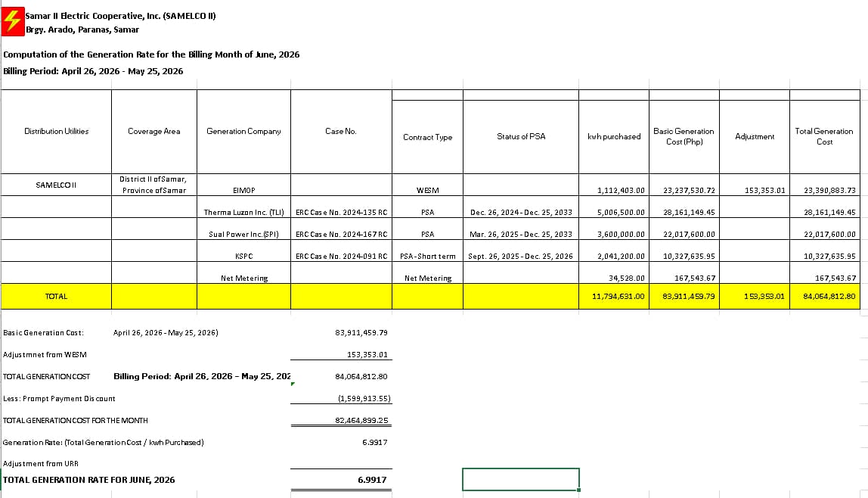This screenshot has height=498, width=868.
Task: Select the 'District II of Samar' coverage cell
Action: pyautogui.click(x=154, y=185)
